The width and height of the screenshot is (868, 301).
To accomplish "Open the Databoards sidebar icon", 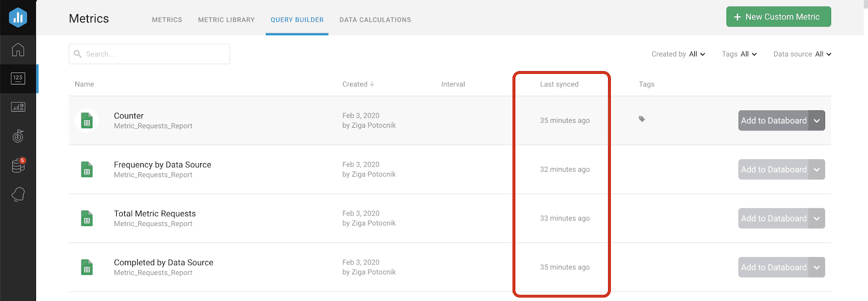I will tap(18, 107).
